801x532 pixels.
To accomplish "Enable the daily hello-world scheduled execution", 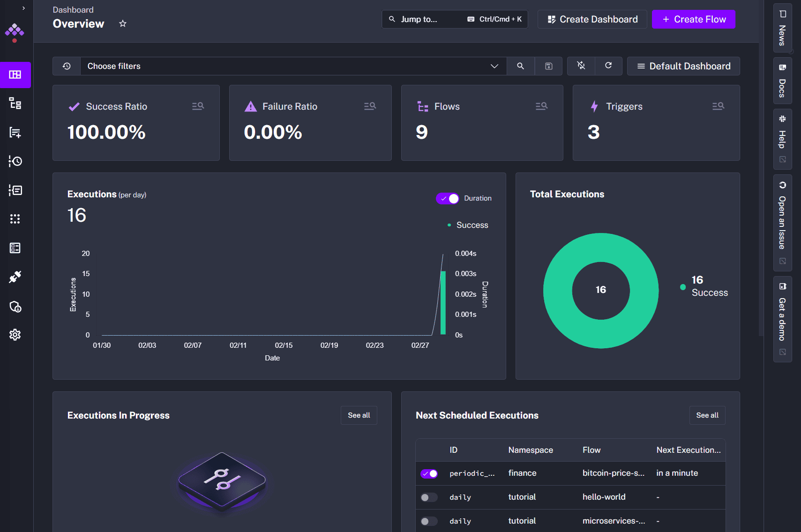I will click(428, 497).
